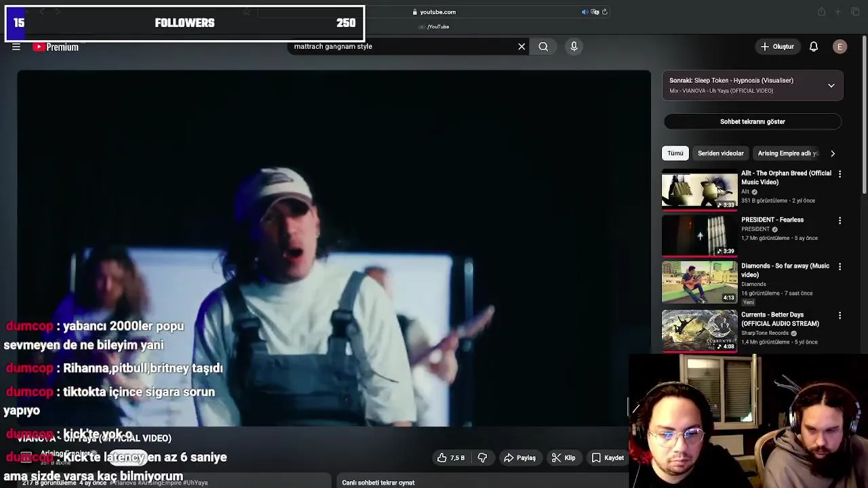Open the account avatar menu
The image size is (868, 488).
840,47
